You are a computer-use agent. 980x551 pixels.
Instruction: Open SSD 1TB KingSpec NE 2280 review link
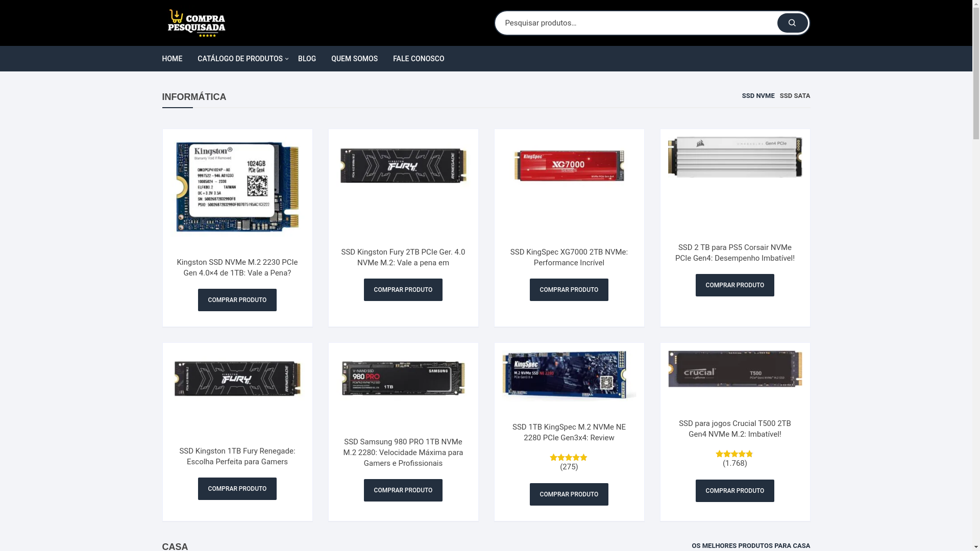pos(569,432)
